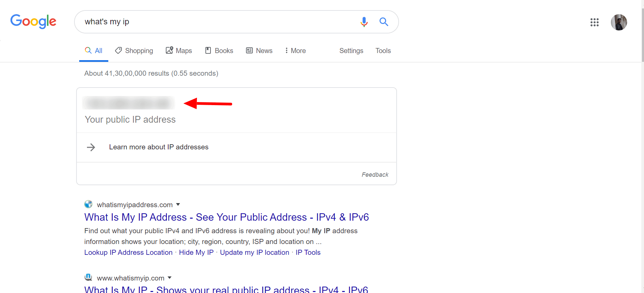
Task: Open the account profile picture
Action: point(619,22)
